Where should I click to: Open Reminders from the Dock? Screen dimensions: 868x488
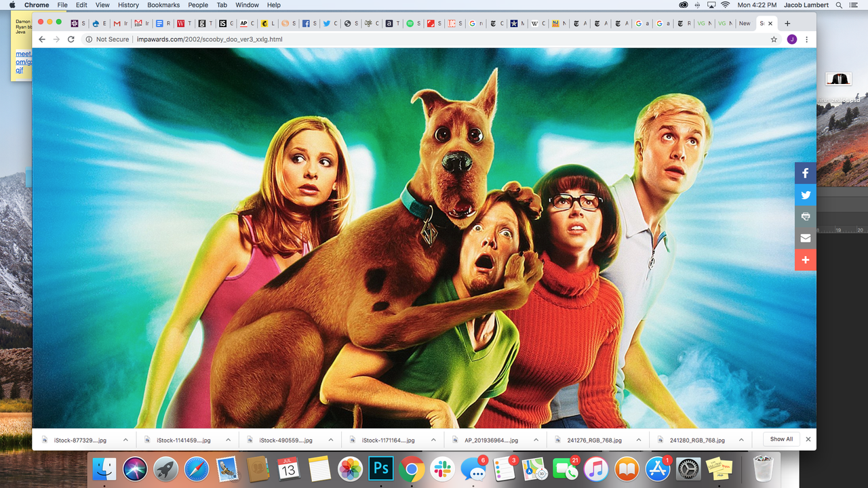point(505,468)
